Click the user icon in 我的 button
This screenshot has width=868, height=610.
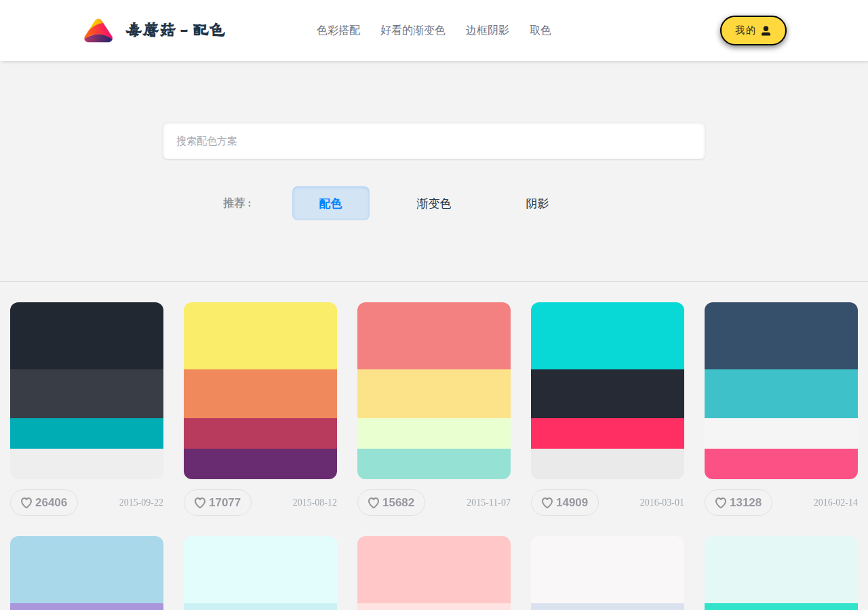(766, 30)
